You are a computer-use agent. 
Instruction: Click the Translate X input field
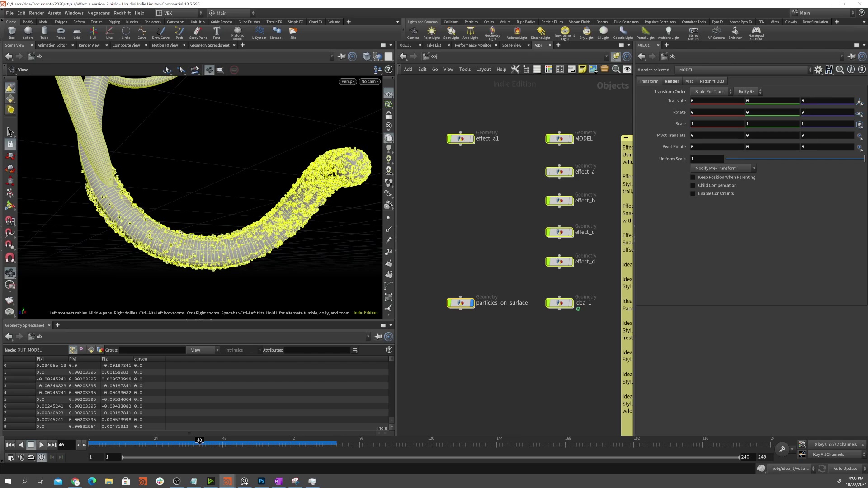[x=717, y=101]
